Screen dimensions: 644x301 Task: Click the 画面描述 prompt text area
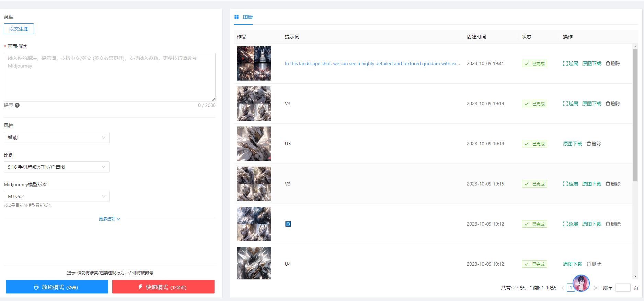pyautogui.click(x=110, y=77)
